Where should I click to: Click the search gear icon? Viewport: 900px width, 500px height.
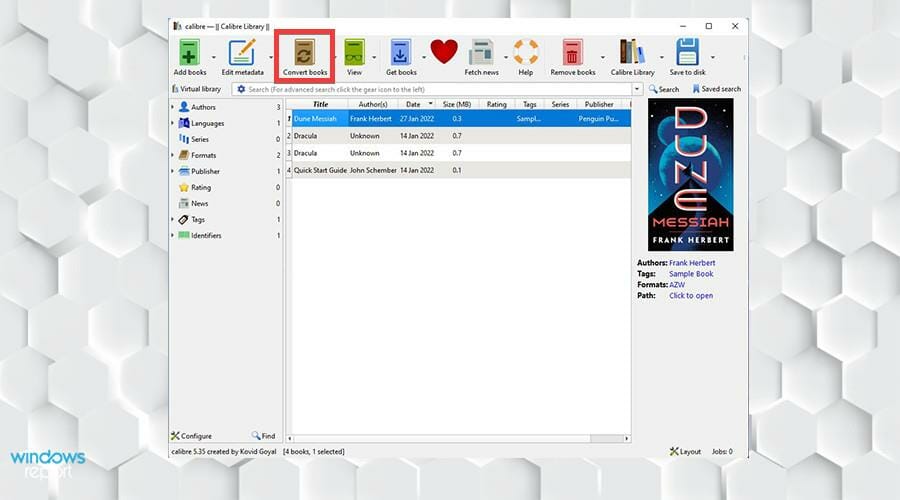[241, 89]
